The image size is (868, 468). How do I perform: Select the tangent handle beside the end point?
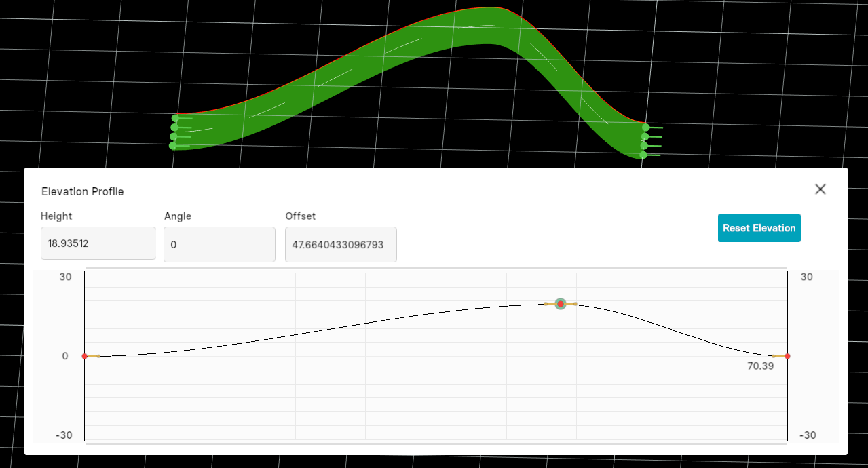coord(774,356)
